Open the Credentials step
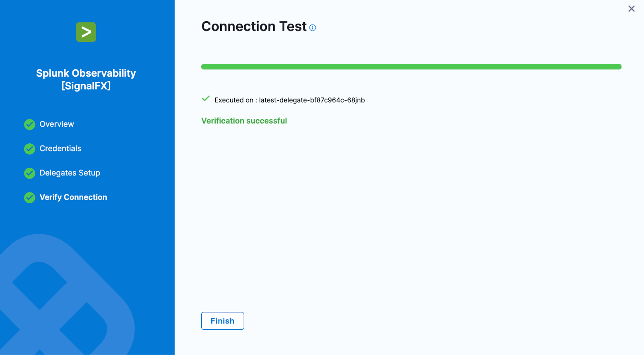 click(60, 149)
